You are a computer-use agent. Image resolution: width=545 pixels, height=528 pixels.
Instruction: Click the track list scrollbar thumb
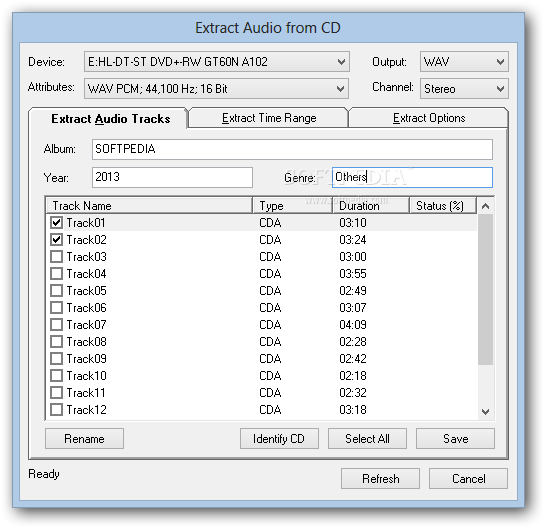pos(486,289)
